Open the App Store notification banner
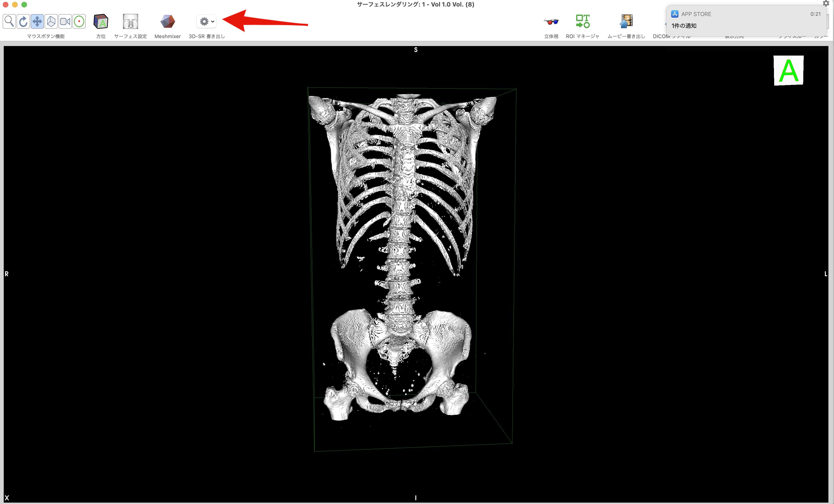Screen dimensions: 834x504 (x=745, y=20)
